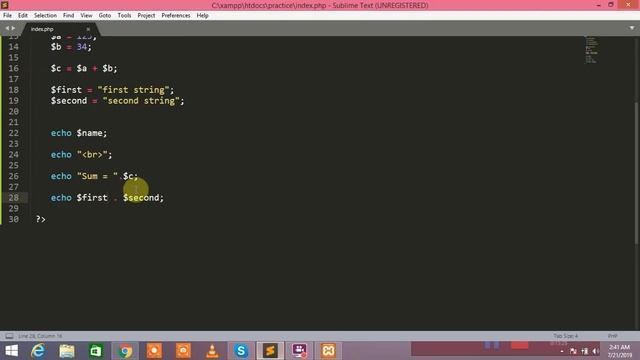Screen dimensions: 640x360
Task: Click the minimap code preview
Action: click(x=591, y=49)
